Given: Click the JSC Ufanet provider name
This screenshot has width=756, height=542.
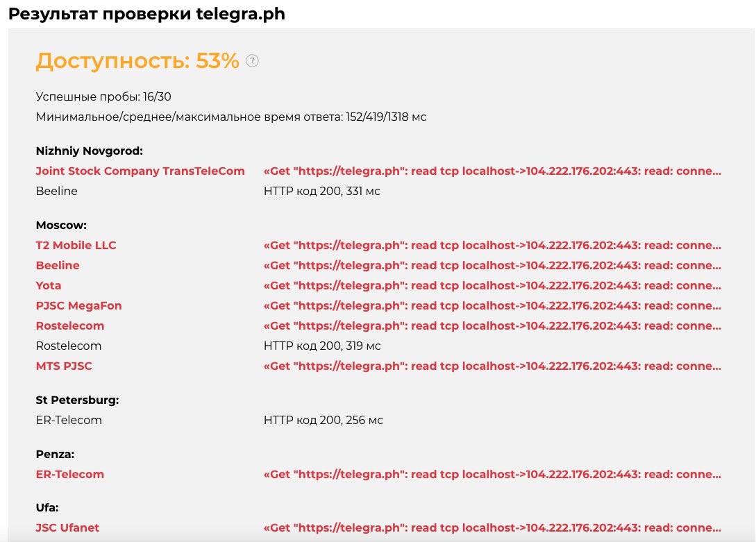Looking at the screenshot, I should 67,527.
